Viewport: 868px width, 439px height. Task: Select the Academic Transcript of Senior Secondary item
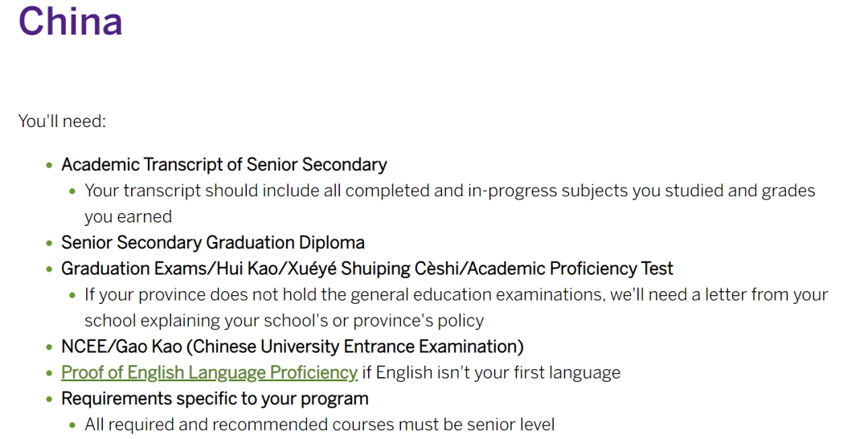click(x=224, y=164)
